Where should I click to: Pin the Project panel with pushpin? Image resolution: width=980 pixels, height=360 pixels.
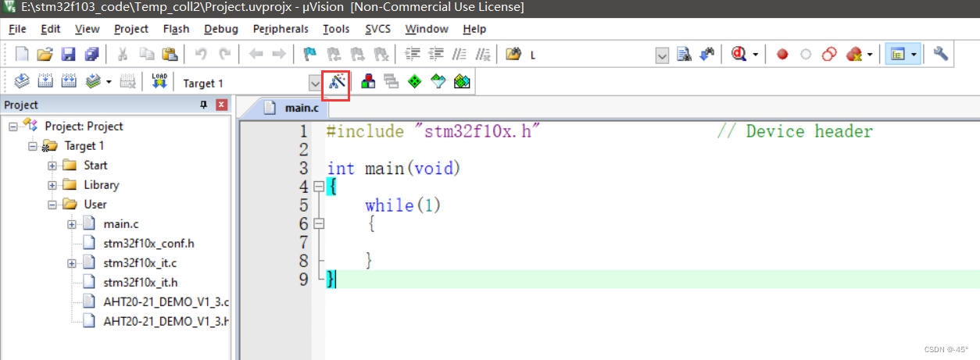tap(204, 105)
